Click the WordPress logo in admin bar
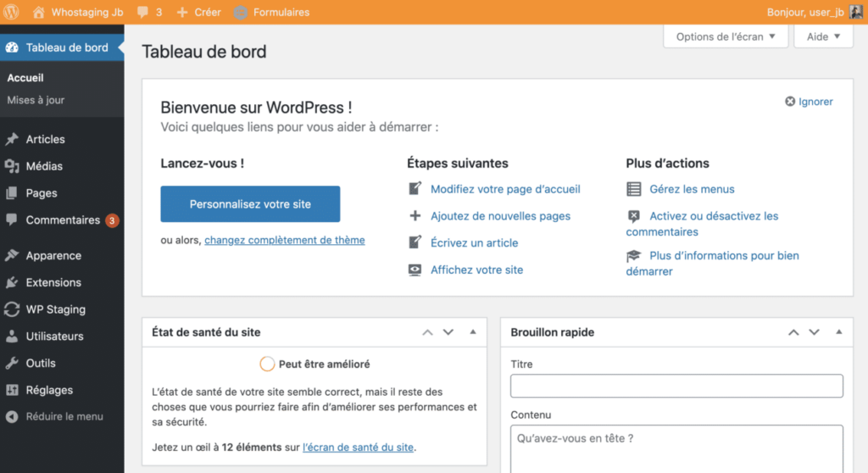 [x=11, y=12]
